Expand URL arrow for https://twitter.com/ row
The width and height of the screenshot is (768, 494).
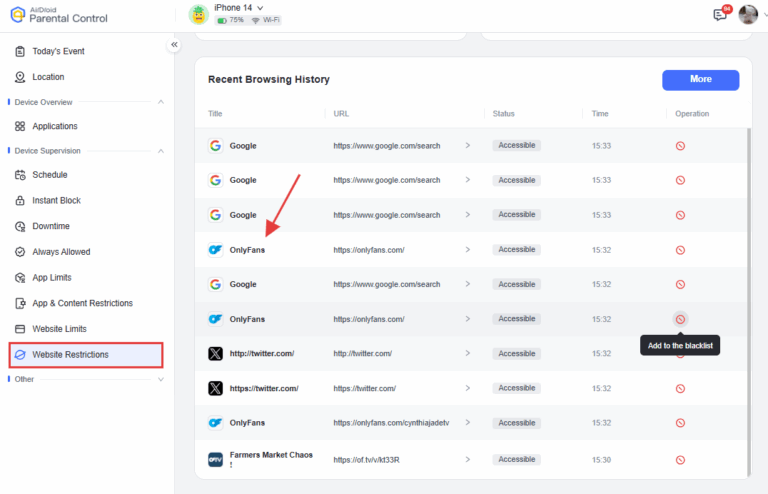(468, 388)
